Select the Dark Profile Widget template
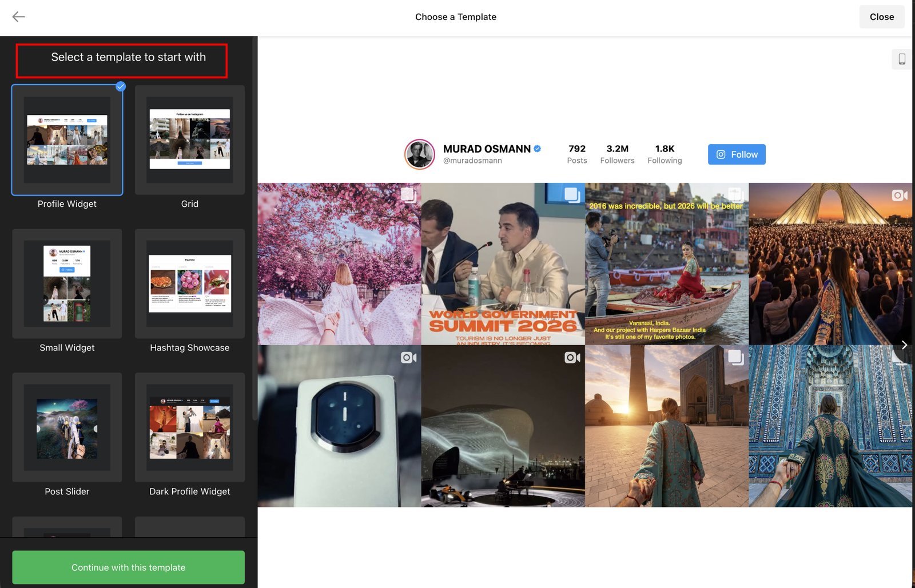 [190, 427]
